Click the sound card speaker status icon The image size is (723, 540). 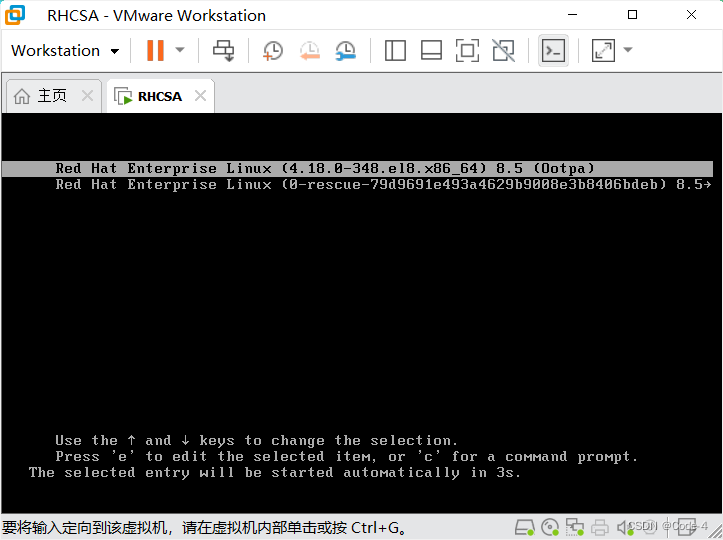tap(623, 527)
